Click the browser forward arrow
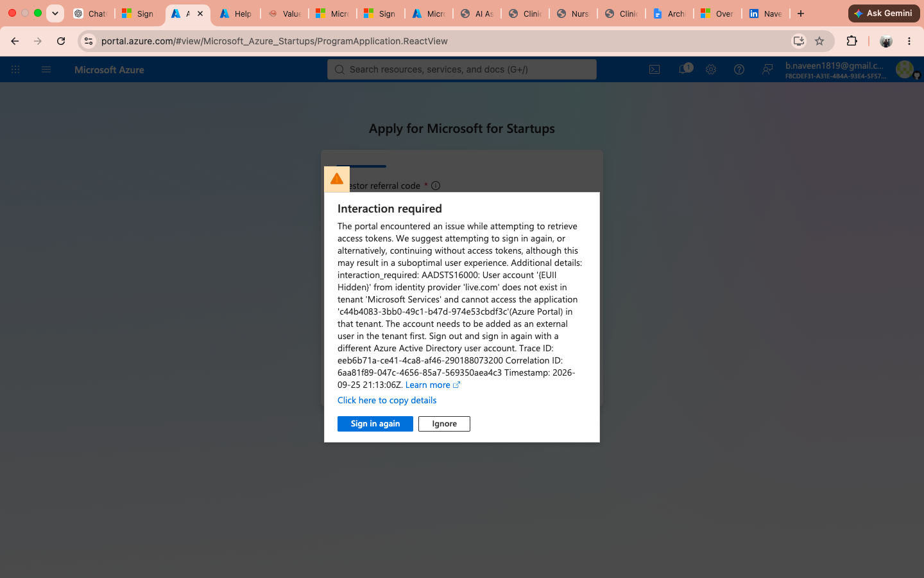Viewport: 924px width, 578px height. tap(38, 41)
